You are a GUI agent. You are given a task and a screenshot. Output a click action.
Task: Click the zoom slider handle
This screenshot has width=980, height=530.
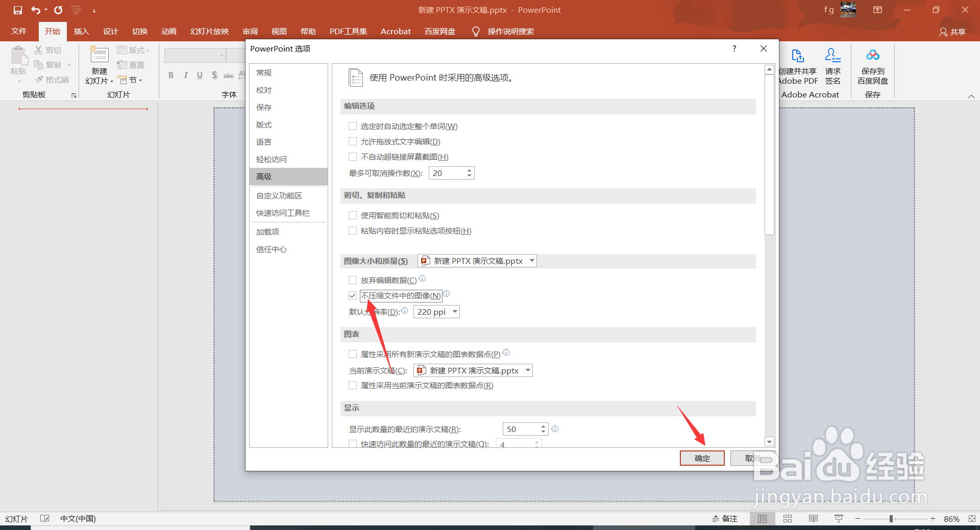[x=891, y=519]
